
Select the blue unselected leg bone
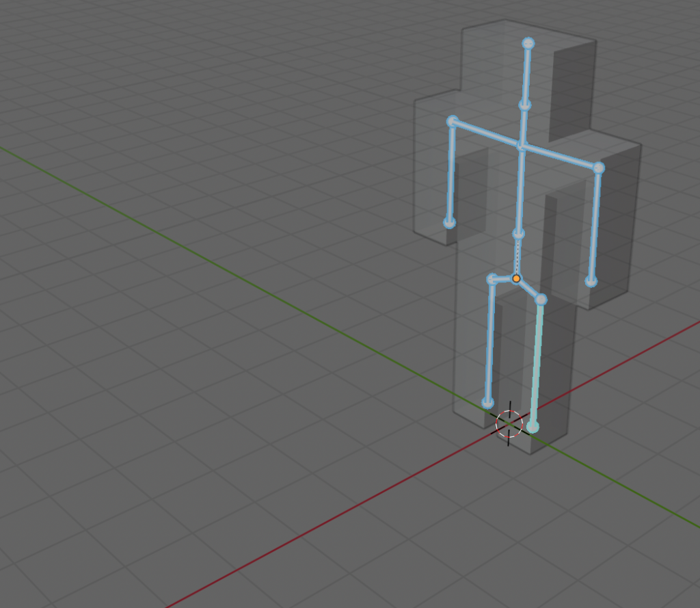tap(490, 341)
